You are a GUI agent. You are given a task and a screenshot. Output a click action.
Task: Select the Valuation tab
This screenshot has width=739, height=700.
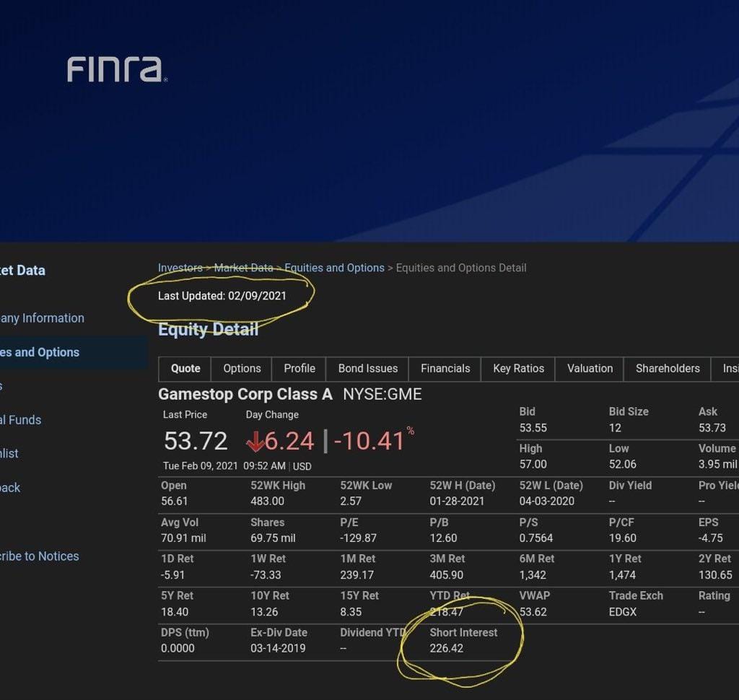(590, 369)
